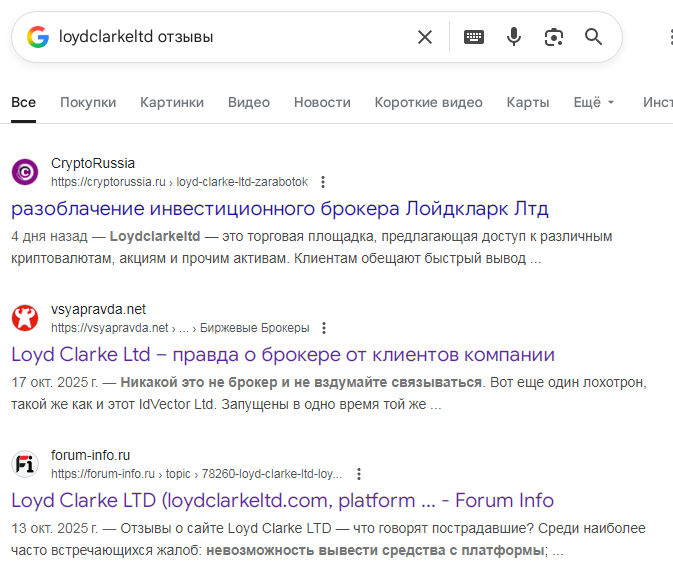Switch to the Картинки tab
This screenshot has height=570, width=673.
172,103
